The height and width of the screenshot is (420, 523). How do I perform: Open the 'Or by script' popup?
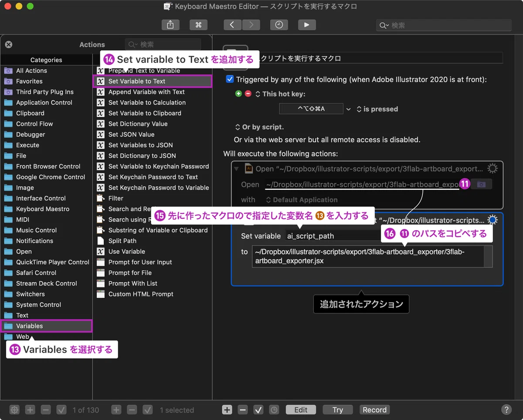(259, 127)
